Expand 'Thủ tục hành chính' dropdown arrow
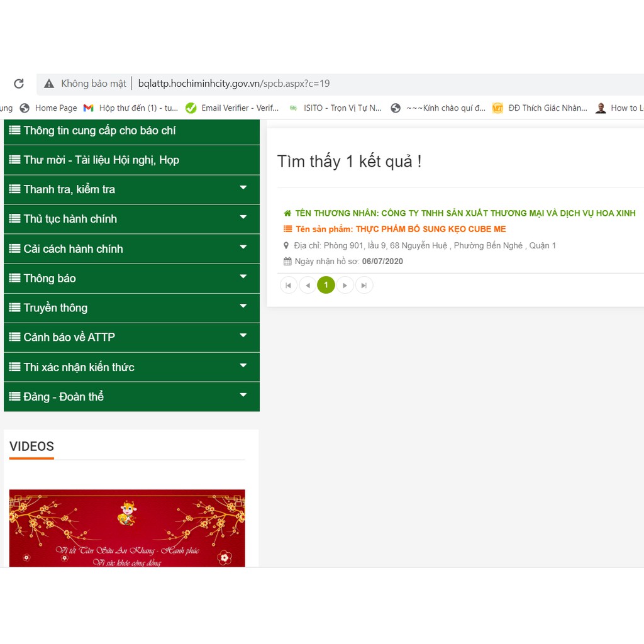This screenshot has height=644, width=644. click(243, 218)
